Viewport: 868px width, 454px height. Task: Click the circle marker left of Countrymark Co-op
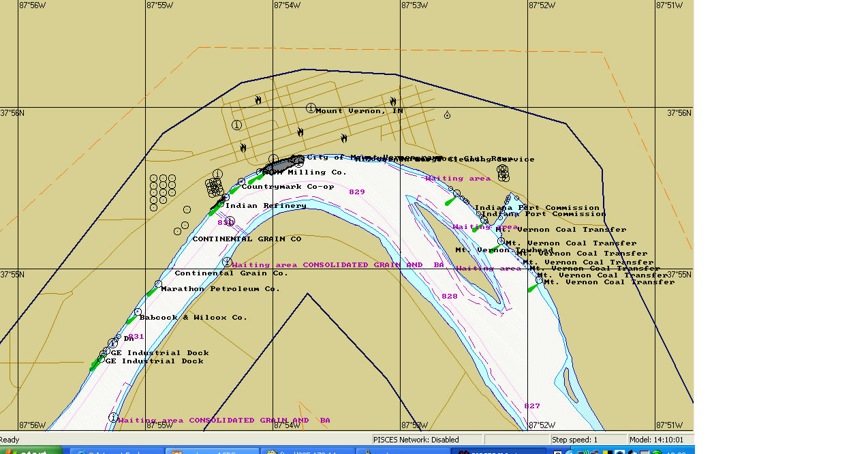[241, 182]
